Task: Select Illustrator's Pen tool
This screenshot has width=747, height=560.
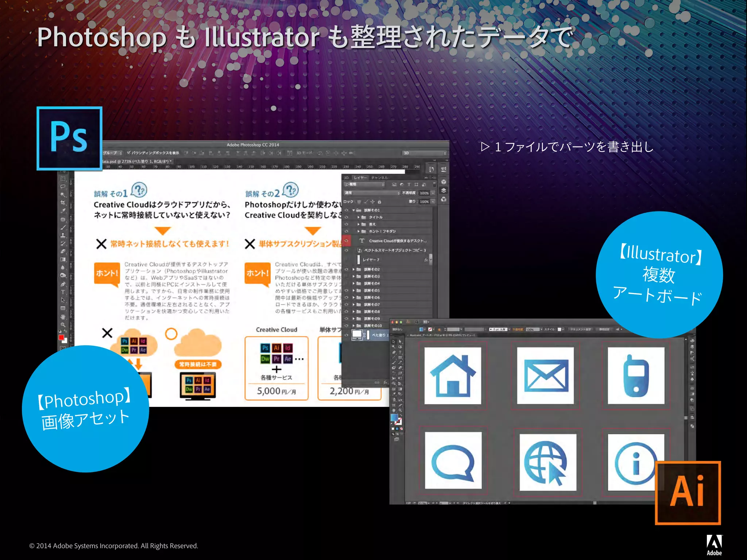Action: point(394,352)
